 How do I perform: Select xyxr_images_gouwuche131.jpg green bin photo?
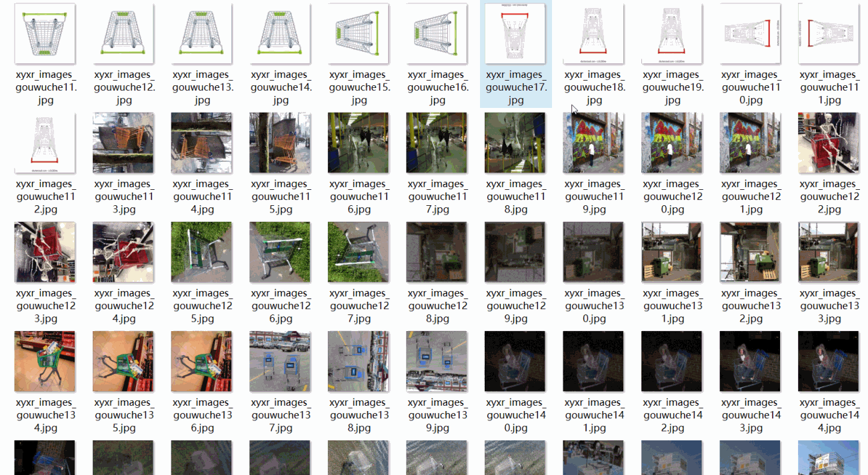[673, 252]
